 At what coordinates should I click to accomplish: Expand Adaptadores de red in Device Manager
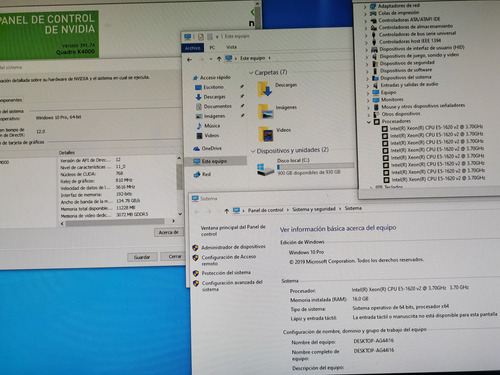tap(365, 6)
